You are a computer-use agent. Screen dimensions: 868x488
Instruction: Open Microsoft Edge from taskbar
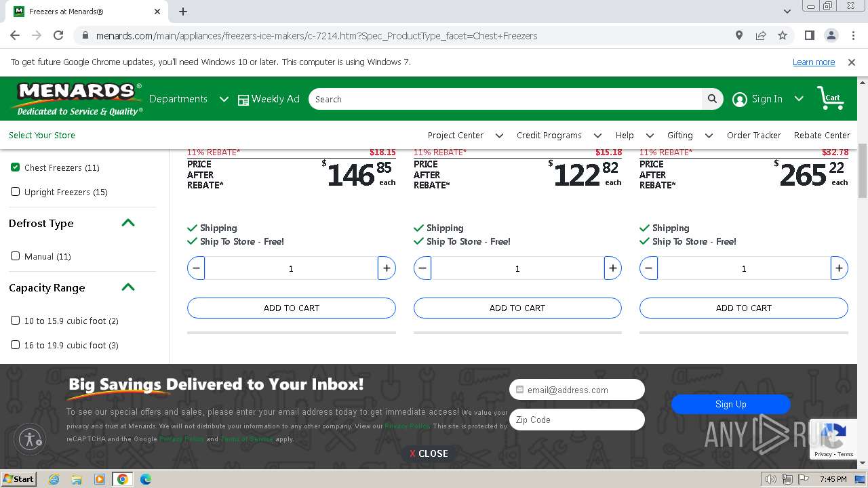[x=146, y=479]
